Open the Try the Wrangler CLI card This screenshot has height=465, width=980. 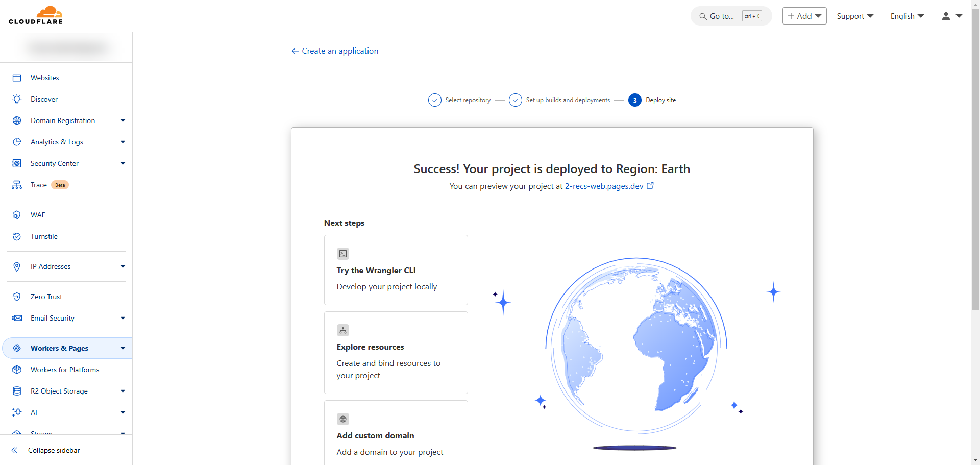coord(396,270)
